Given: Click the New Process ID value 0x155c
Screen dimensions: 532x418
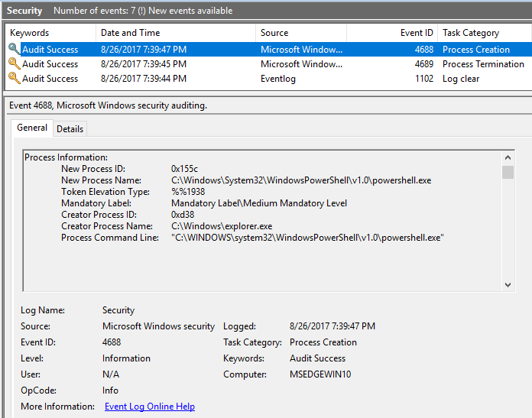Looking at the screenshot, I should pyautogui.click(x=184, y=169).
